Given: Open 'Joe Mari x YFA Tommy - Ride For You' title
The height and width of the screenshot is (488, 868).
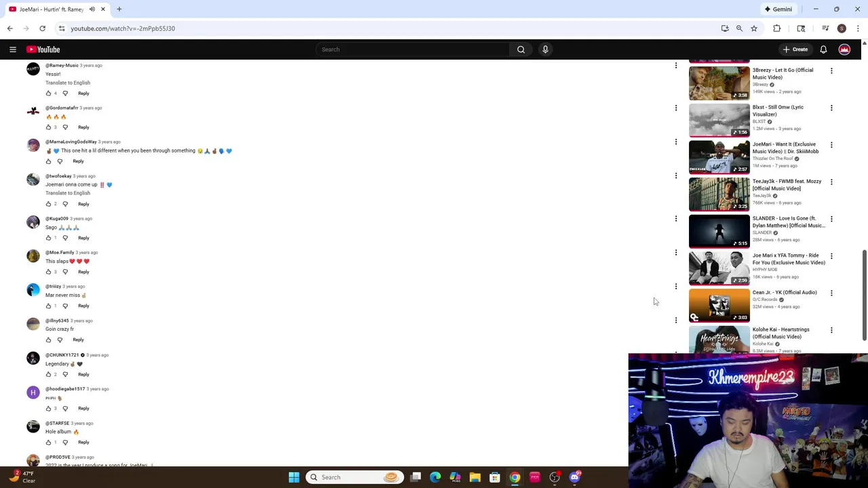Looking at the screenshot, I should (789, 259).
